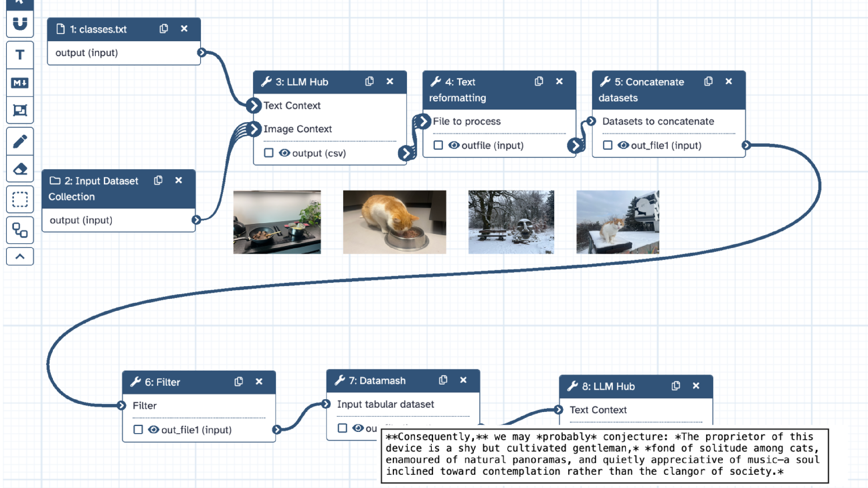Image resolution: width=868 pixels, height=488 pixels.
Task: Duplicate the 3: LLM Hub node
Action: (369, 81)
